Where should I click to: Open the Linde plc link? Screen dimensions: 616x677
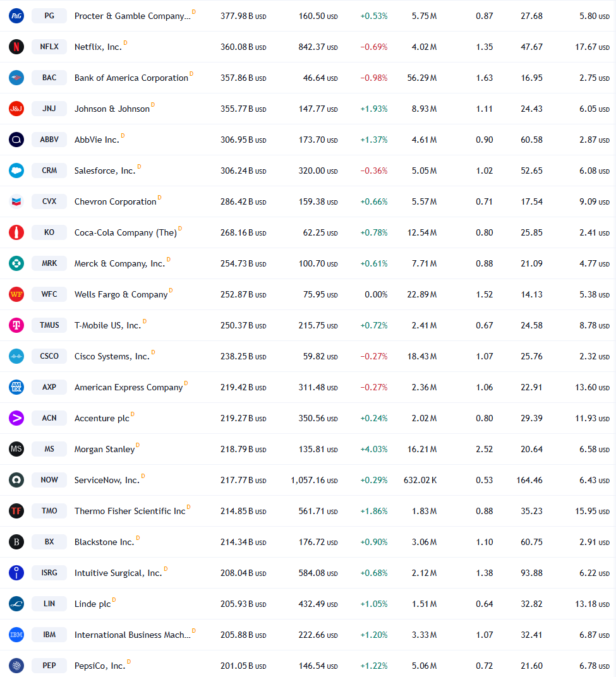[92, 604]
